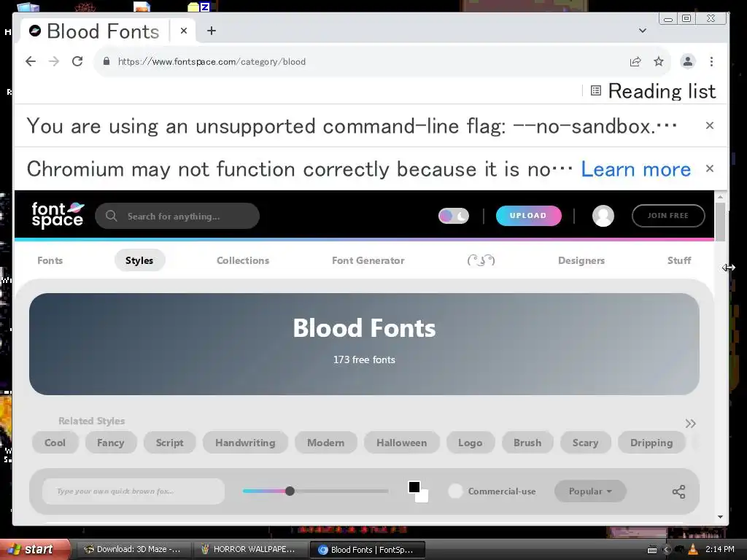Open the share page icon in address bar
This screenshot has width=747, height=560.
(x=635, y=61)
